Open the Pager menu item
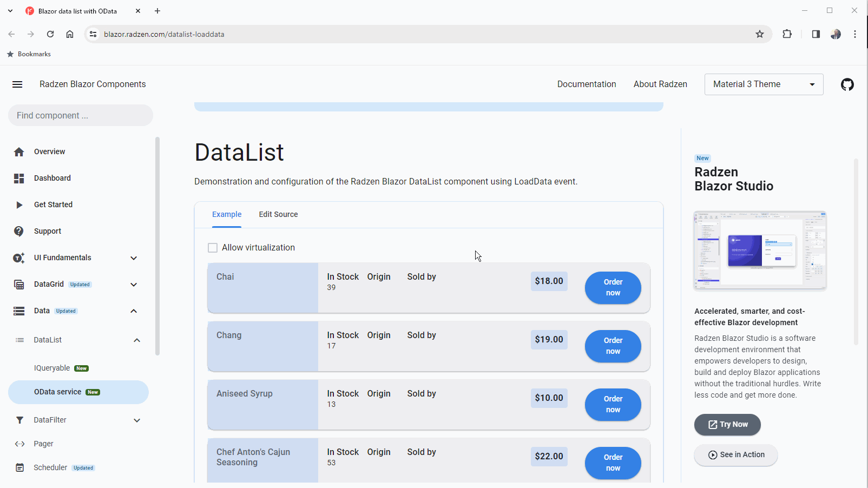The image size is (868, 488). click(x=78, y=444)
